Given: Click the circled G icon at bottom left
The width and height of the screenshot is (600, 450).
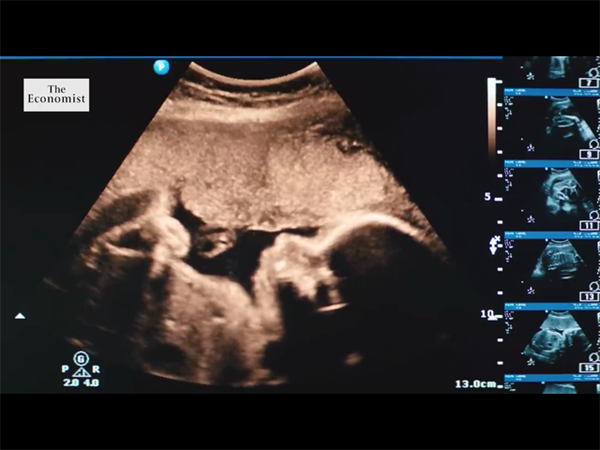Looking at the screenshot, I should tap(79, 359).
